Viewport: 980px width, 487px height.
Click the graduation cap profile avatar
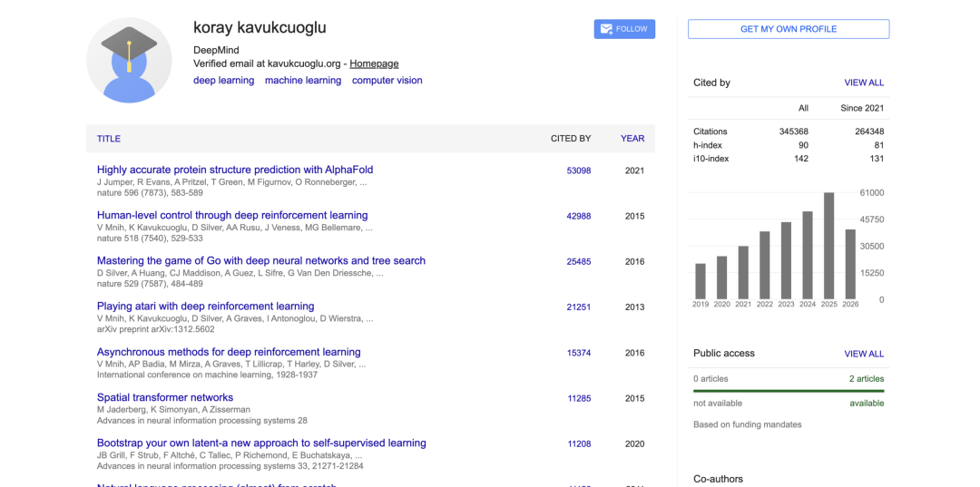pos(130,60)
